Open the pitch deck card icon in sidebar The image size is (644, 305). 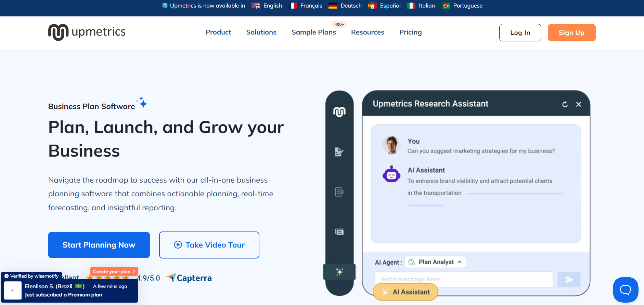tap(339, 232)
